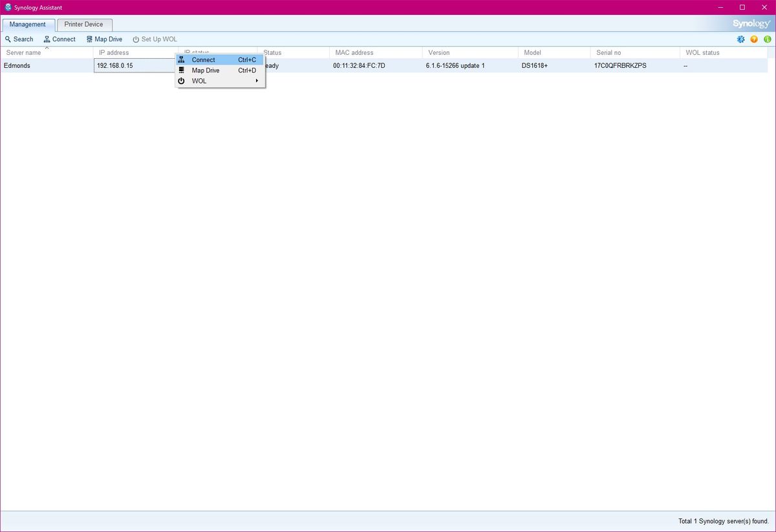776x532 pixels.
Task: Click the Synology Assistant logo icon
Action: 6,7
